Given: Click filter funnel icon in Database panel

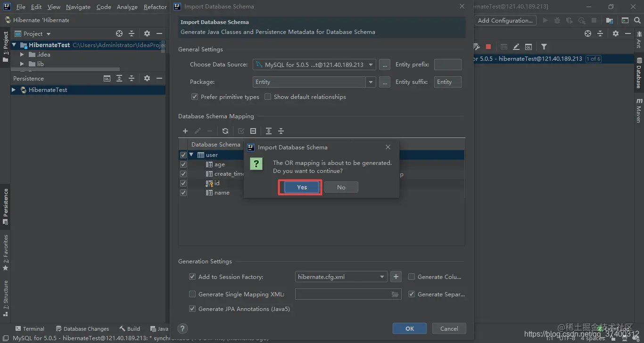Looking at the screenshot, I should [544, 47].
